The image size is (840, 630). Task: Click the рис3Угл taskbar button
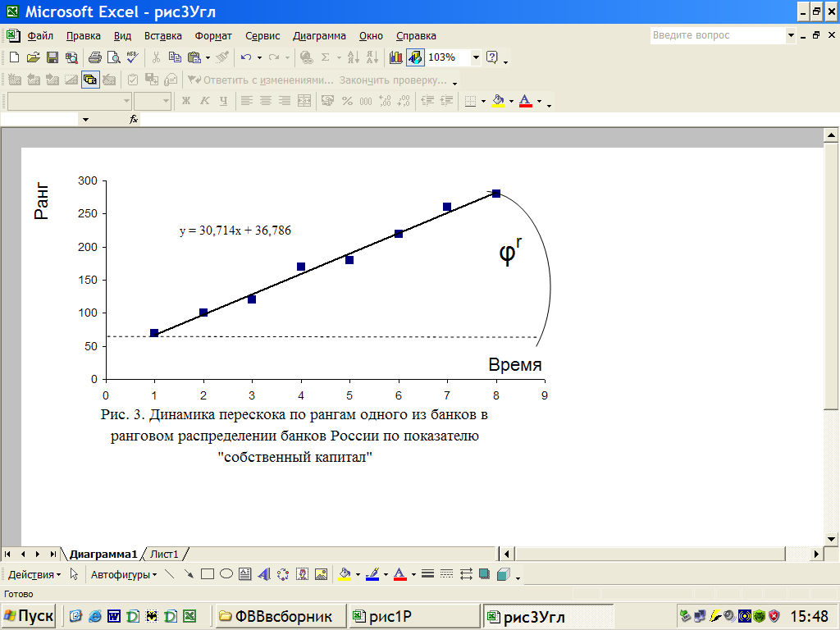(548, 617)
